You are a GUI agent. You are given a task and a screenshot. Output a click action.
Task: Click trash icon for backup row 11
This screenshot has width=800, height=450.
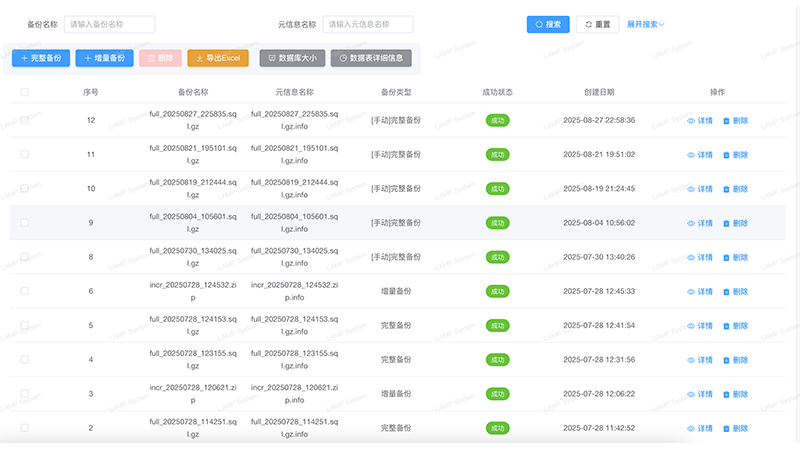tap(726, 155)
